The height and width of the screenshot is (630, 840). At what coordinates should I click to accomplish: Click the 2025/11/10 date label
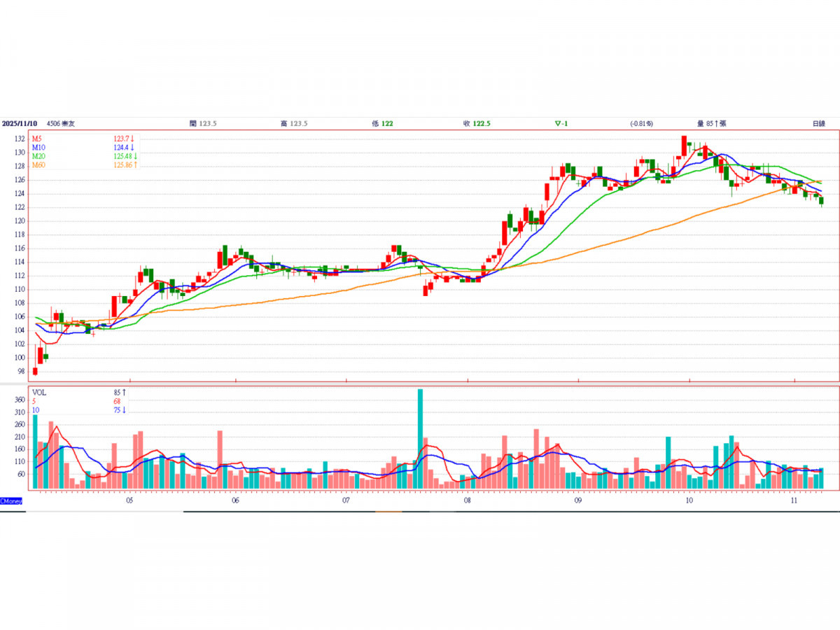click(x=18, y=124)
